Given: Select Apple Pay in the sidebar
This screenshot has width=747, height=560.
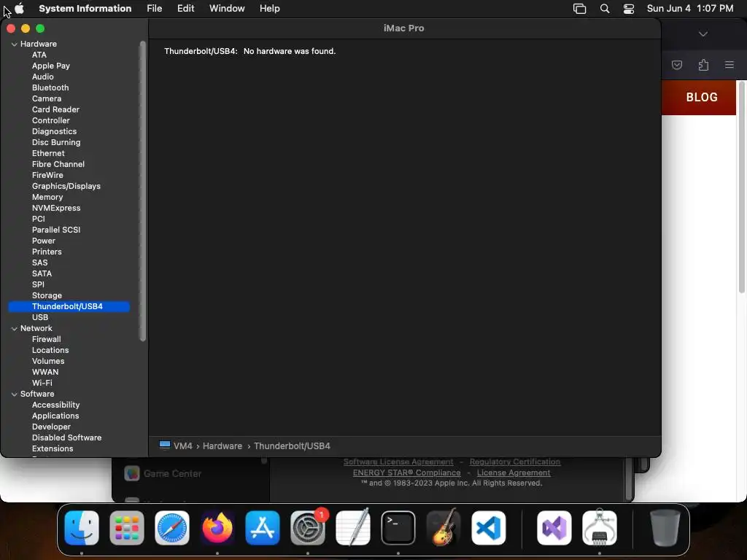Looking at the screenshot, I should click(x=51, y=66).
